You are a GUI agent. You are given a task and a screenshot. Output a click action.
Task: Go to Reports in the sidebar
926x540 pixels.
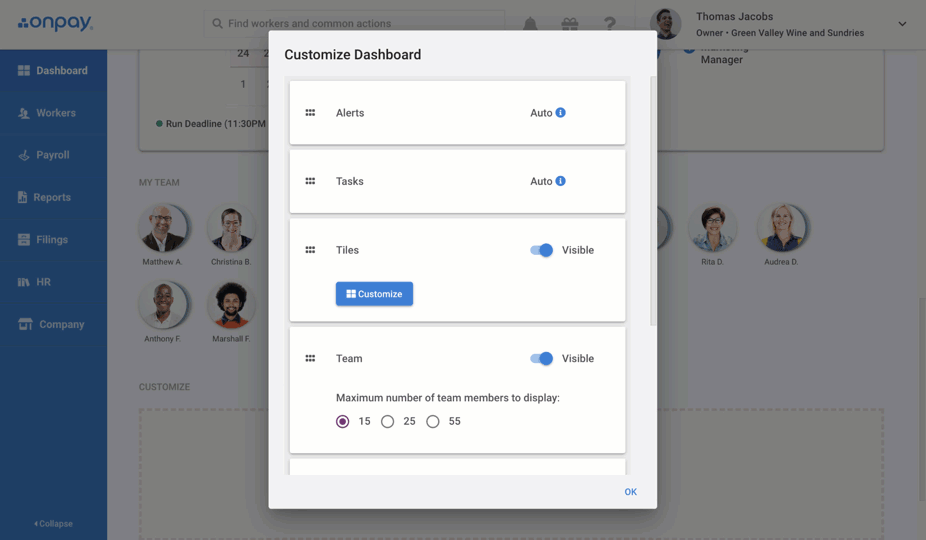(51, 197)
